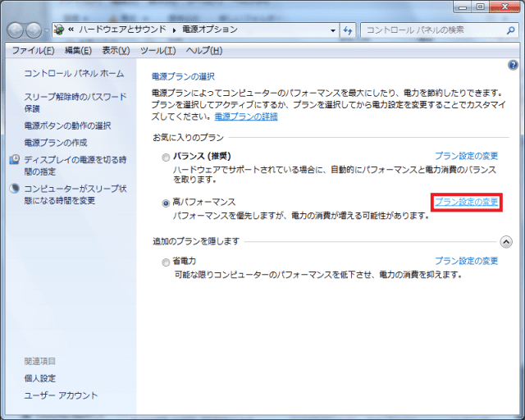Click the control panel icon in address bar
Viewport: 525px width, 420px height.
[x=59, y=30]
